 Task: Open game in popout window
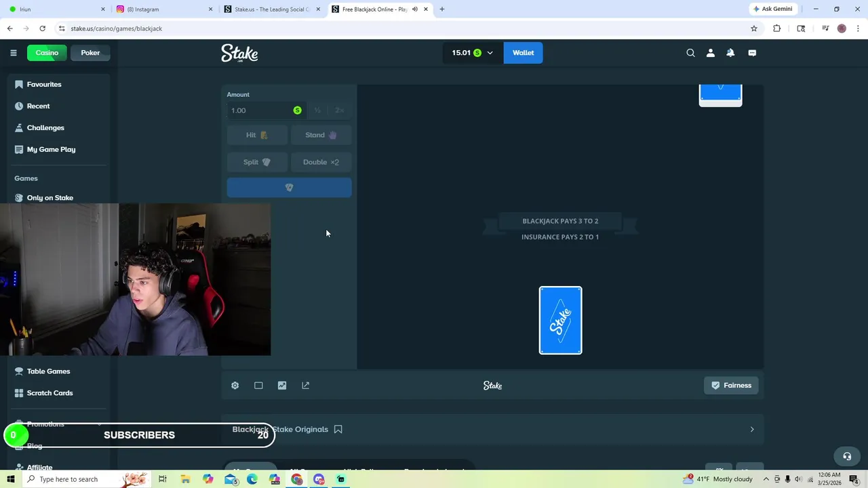[x=306, y=385]
